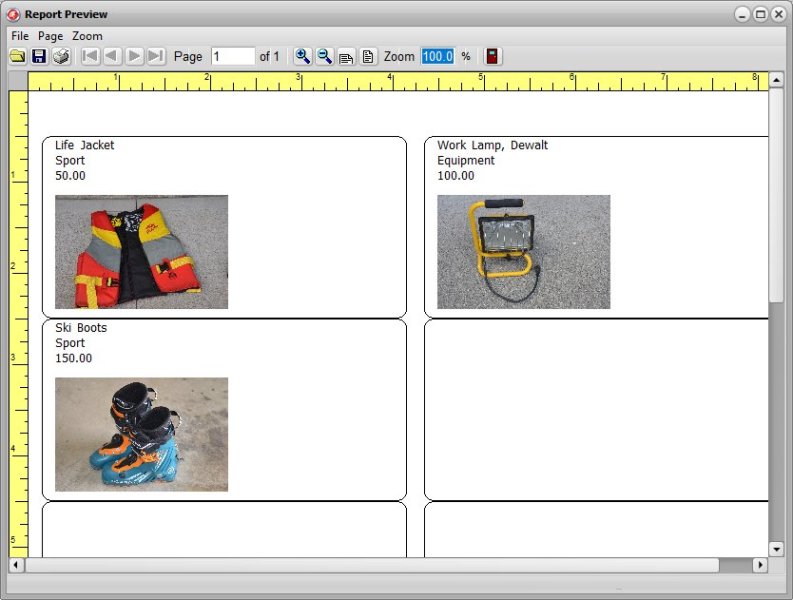Go to last page arrow button
This screenshot has height=600, width=793.
pos(156,56)
